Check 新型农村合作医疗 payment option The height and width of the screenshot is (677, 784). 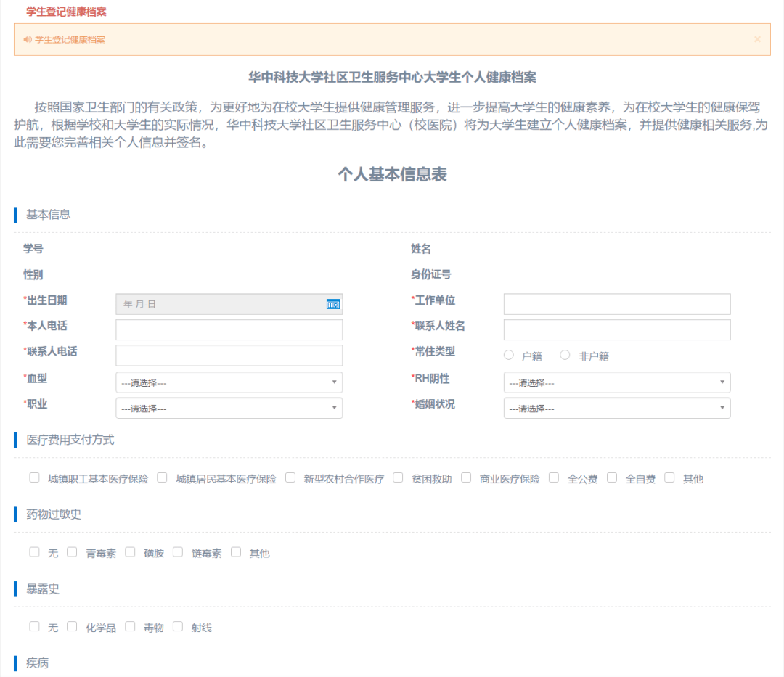(x=290, y=477)
